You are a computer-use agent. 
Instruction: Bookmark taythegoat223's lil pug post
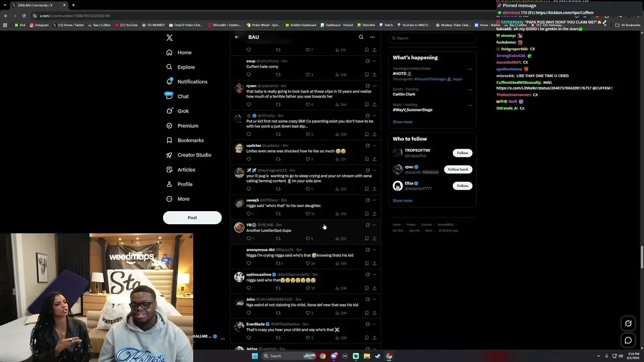coord(366,189)
